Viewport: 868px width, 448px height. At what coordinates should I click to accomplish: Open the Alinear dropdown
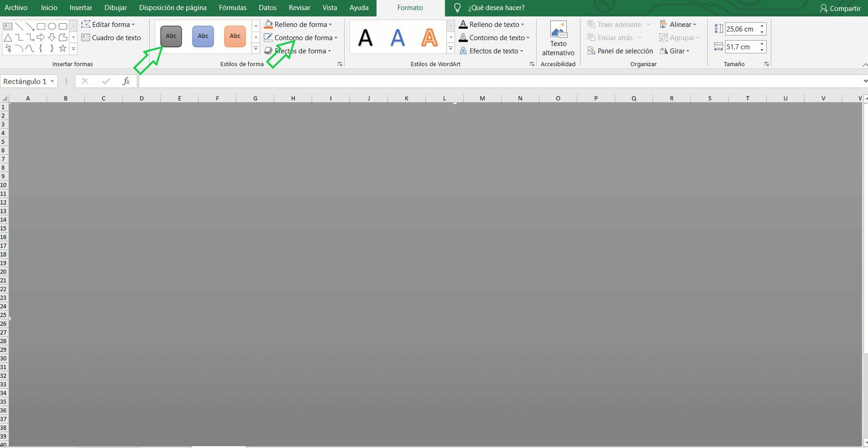click(x=678, y=25)
